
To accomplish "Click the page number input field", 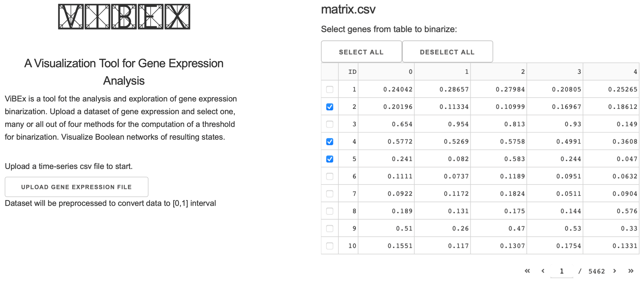I will point(562,271).
